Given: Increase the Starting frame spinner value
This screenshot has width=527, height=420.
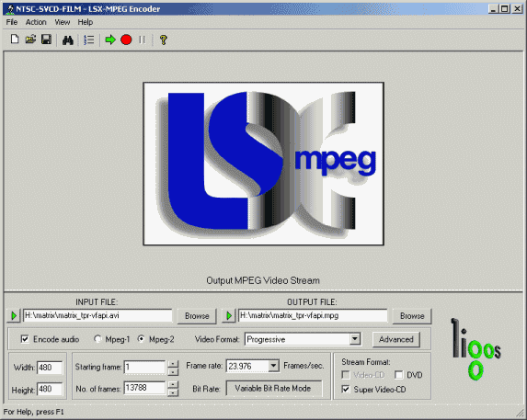Looking at the screenshot, I should click(173, 364).
